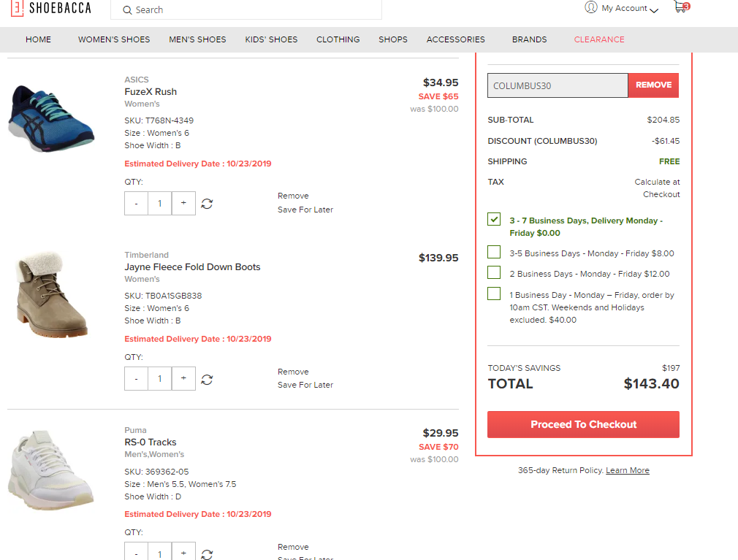Select 2 Business Days $12.00 shipping
Viewport: 738px width, 560px height.
(494, 273)
